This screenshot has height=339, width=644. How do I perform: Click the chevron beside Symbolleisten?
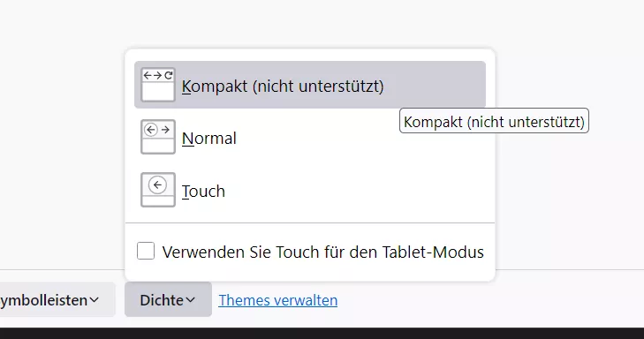[94, 300]
